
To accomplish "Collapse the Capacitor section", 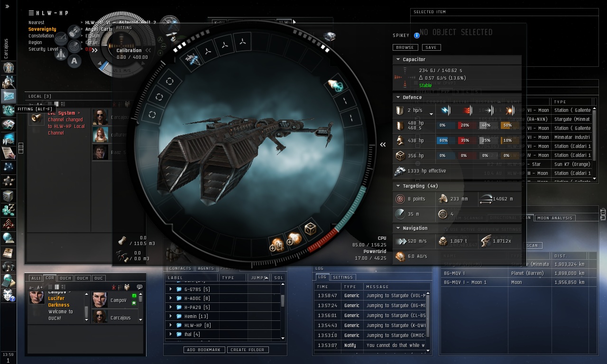I will coord(398,59).
